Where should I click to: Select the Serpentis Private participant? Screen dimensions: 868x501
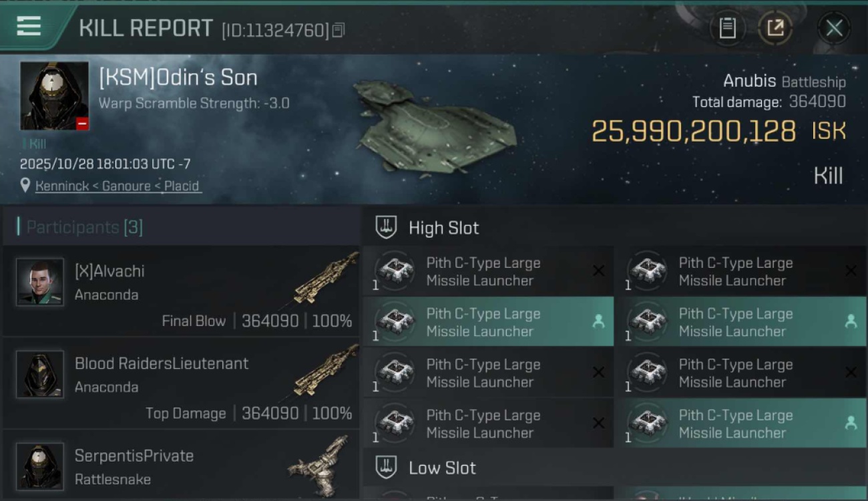click(182, 466)
